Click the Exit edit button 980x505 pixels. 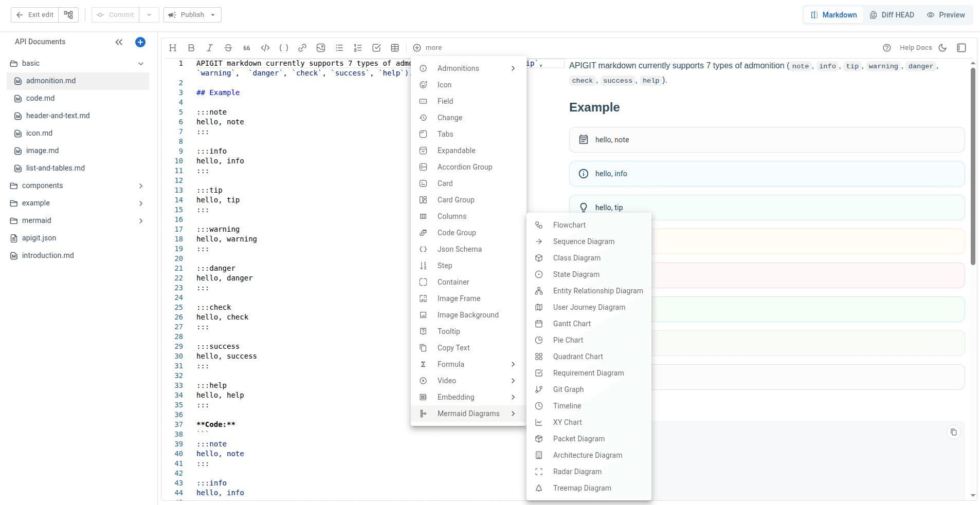(x=34, y=15)
